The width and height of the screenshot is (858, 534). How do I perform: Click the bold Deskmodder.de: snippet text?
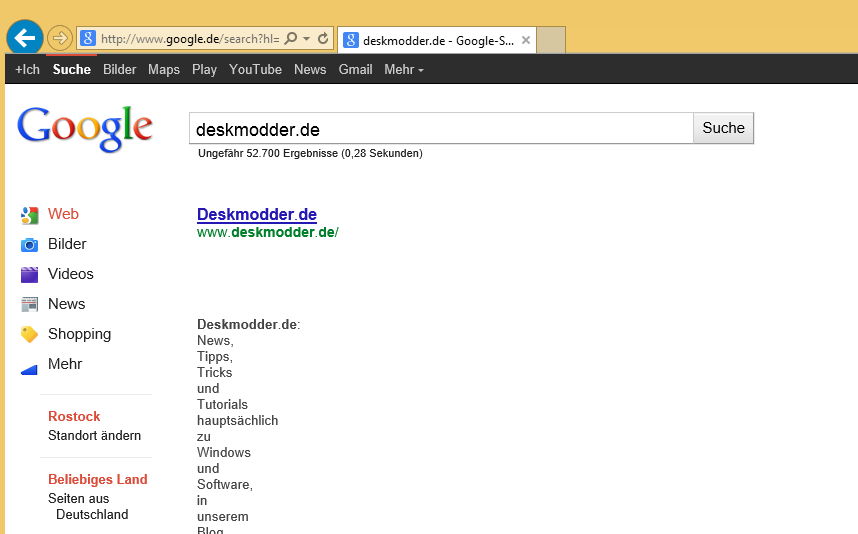click(248, 324)
